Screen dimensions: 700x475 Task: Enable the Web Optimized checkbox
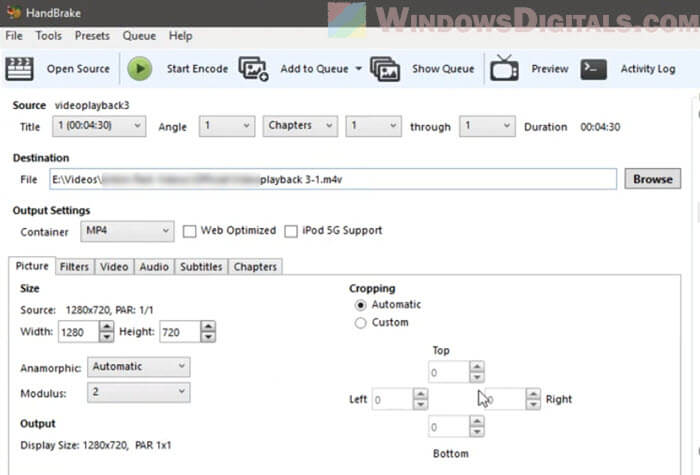(189, 231)
